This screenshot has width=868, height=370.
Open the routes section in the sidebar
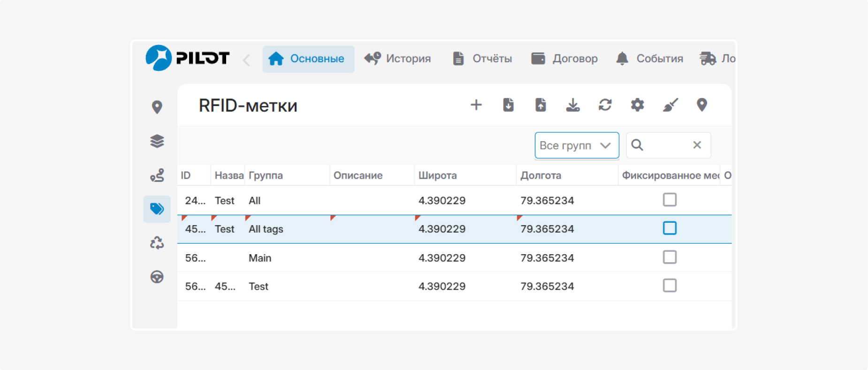pos(157,175)
